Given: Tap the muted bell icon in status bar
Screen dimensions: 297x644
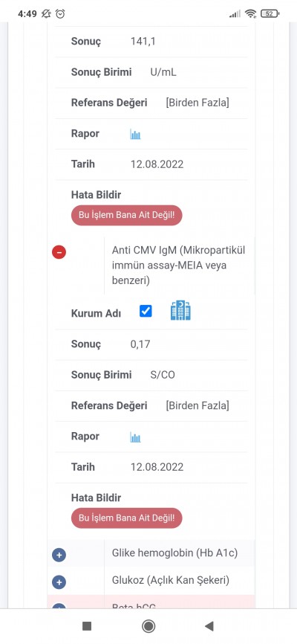Looking at the screenshot, I should coord(46,13).
